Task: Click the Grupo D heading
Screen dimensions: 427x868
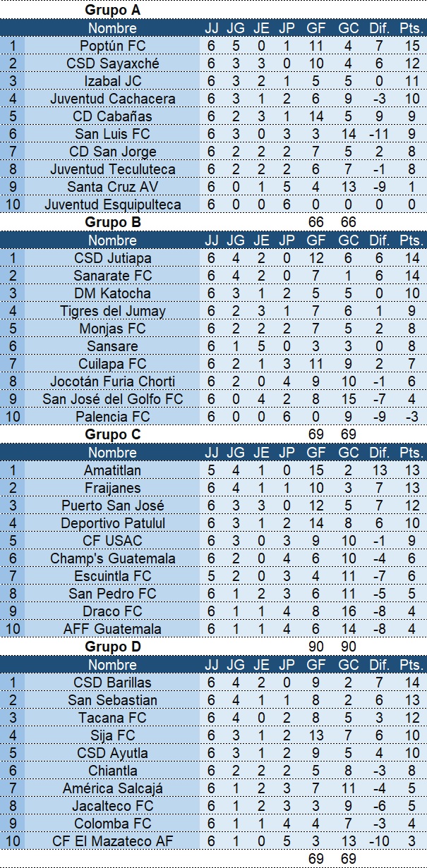Action: tap(113, 647)
